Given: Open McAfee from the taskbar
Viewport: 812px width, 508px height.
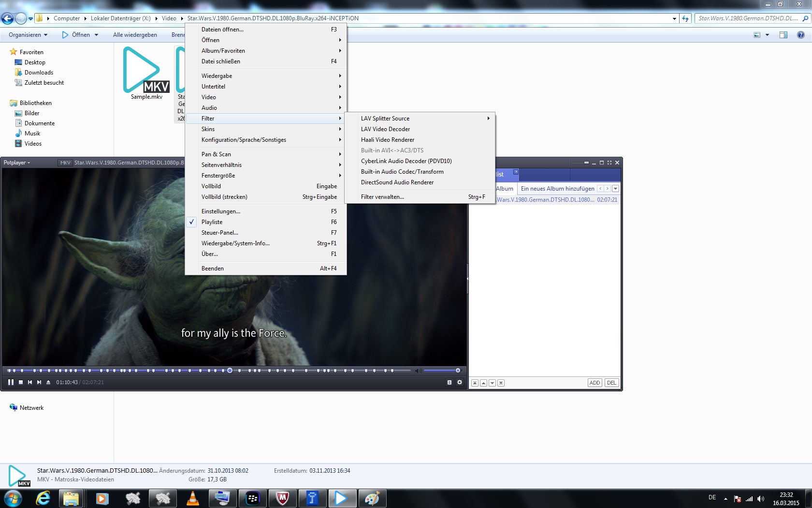Looking at the screenshot, I should (x=283, y=498).
